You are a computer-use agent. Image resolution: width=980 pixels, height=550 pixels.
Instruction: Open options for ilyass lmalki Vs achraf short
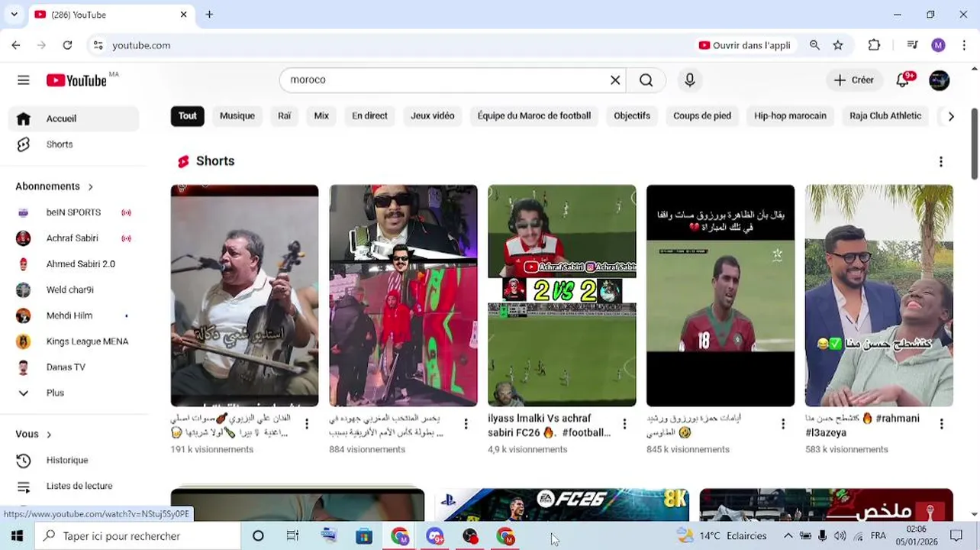click(x=624, y=424)
